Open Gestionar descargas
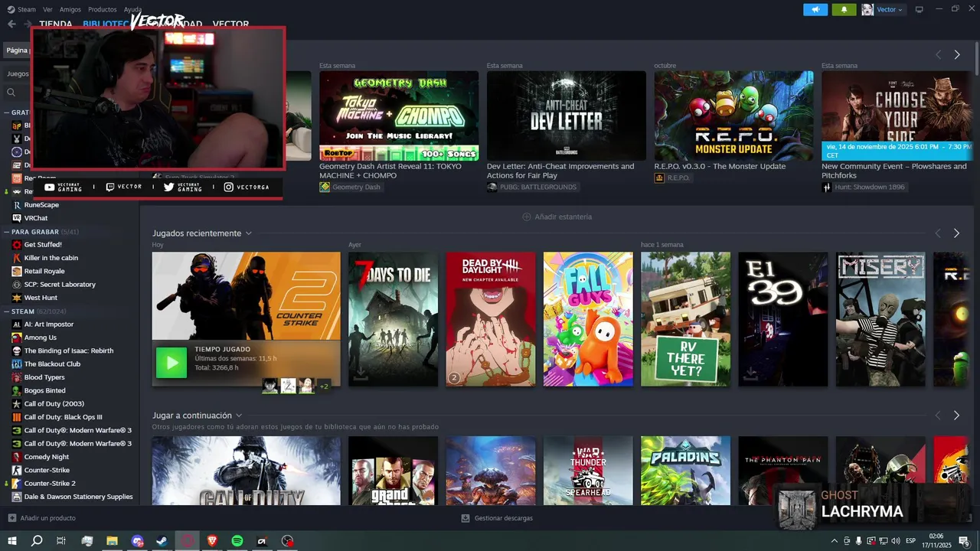Viewport: 980px width, 551px height. 496,518
